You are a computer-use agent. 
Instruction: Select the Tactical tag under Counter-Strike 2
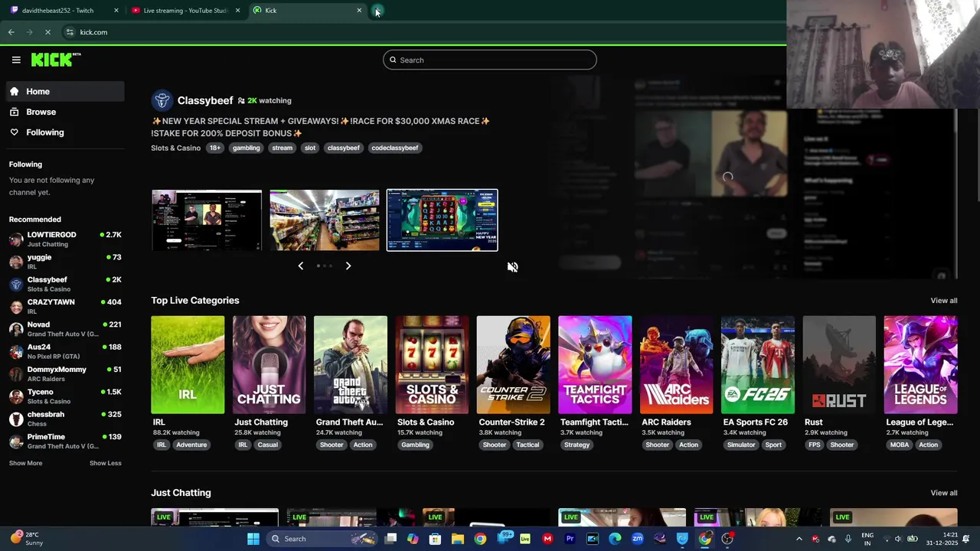(528, 445)
